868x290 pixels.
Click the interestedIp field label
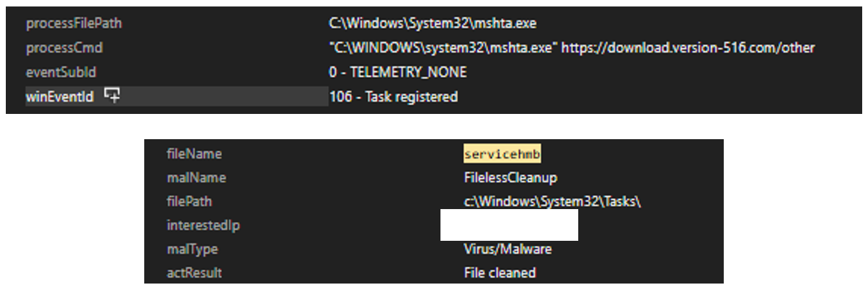pos(199,225)
